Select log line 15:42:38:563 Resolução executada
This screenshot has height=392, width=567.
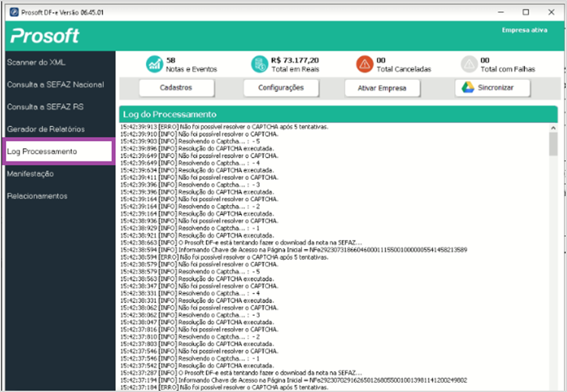coord(197,278)
